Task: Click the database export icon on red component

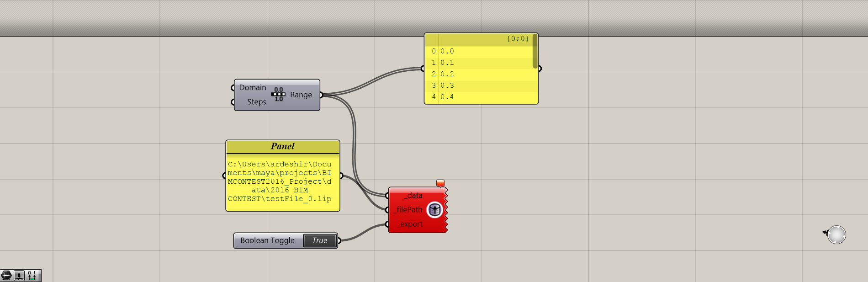Action: tap(434, 210)
